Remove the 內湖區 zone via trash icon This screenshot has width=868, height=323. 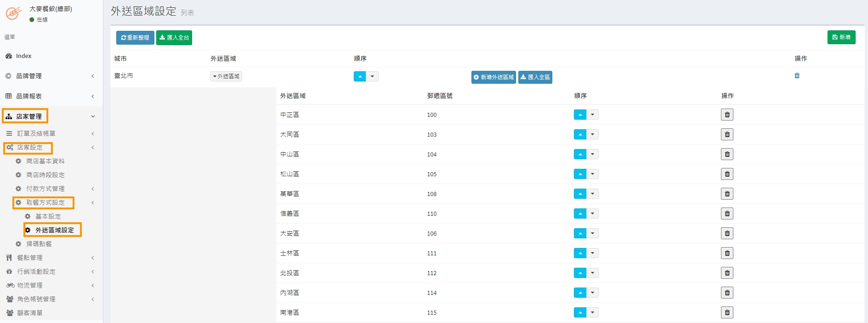coord(727,293)
